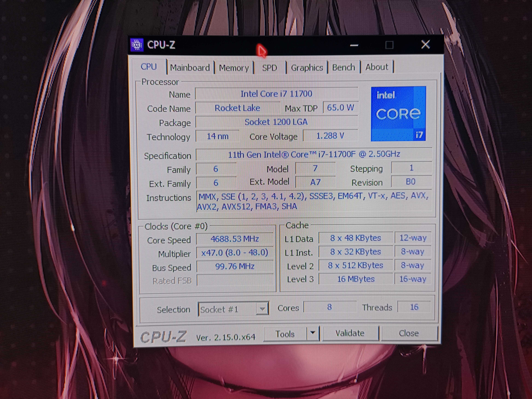
Task: Click the Bus Speed value 99.76 MHz
Action: click(x=235, y=266)
